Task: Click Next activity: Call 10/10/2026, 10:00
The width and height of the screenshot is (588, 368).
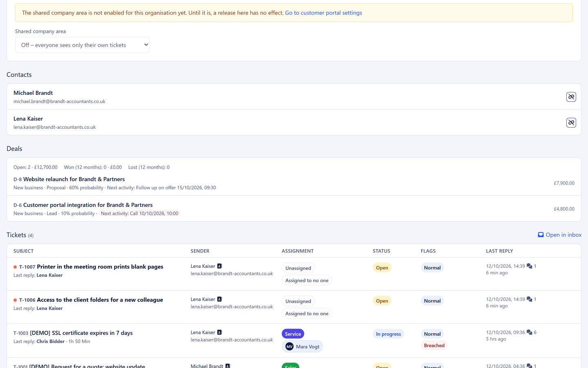Action: (x=139, y=213)
